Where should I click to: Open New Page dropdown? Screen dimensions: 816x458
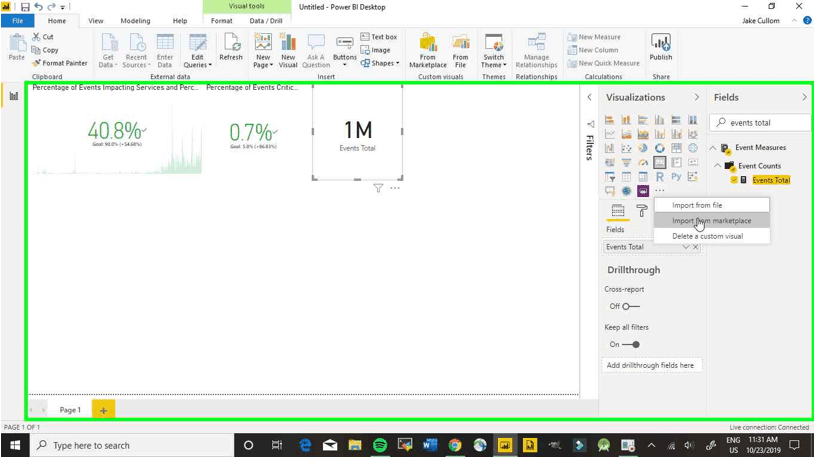263,50
